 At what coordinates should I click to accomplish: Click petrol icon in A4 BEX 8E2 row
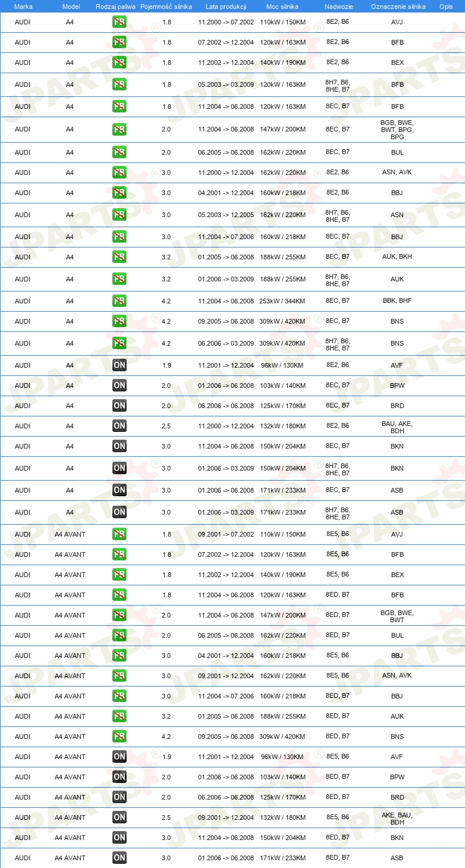[x=120, y=62]
